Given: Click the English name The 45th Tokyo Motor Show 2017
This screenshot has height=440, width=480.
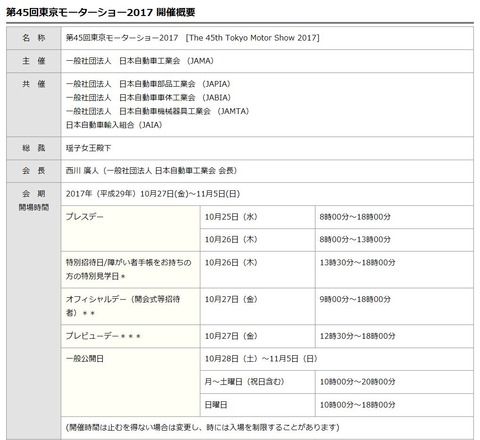Looking at the screenshot, I should [x=252, y=38].
